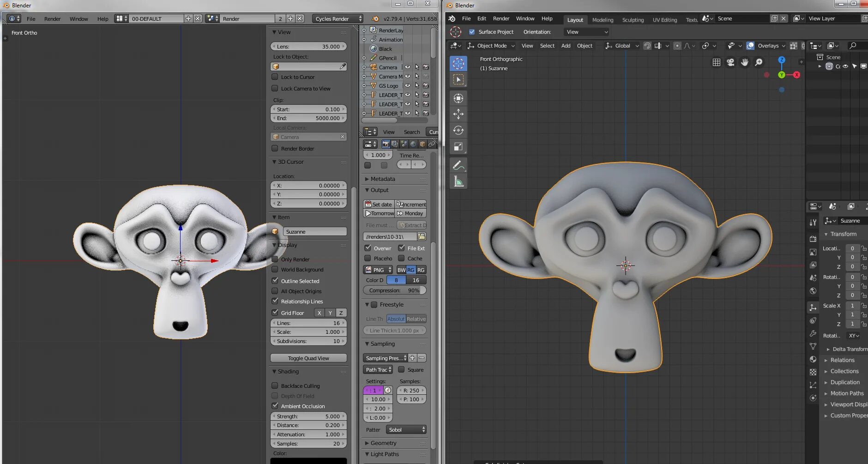This screenshot has height=464, width=868.
Task: Open the output folder browser icon
Action: (422, 236)
